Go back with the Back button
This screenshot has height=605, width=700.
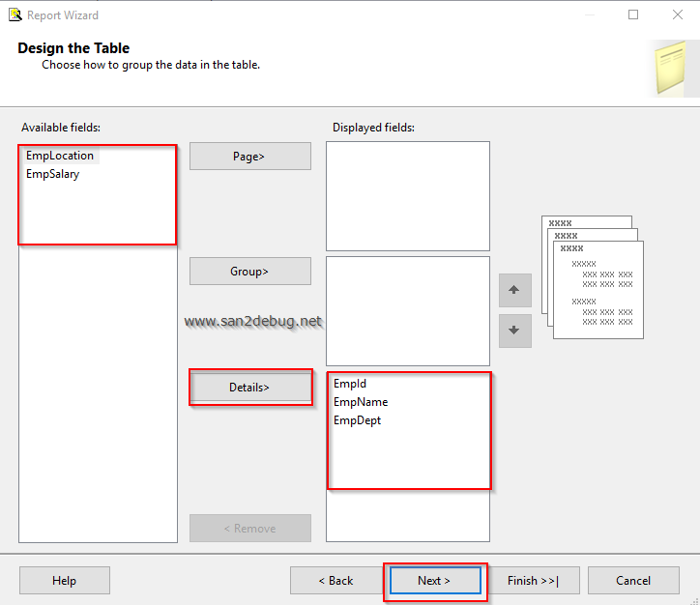[335, 581]
